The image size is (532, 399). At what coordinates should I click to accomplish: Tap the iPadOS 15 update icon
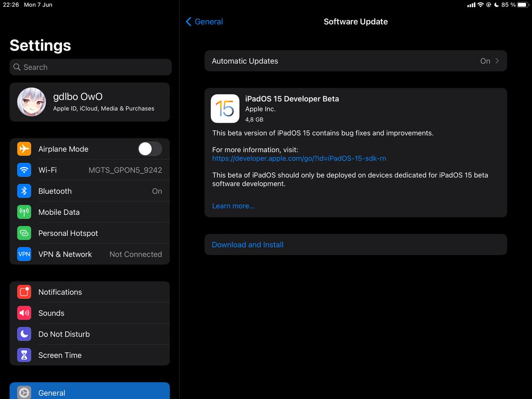click(225, 108)
